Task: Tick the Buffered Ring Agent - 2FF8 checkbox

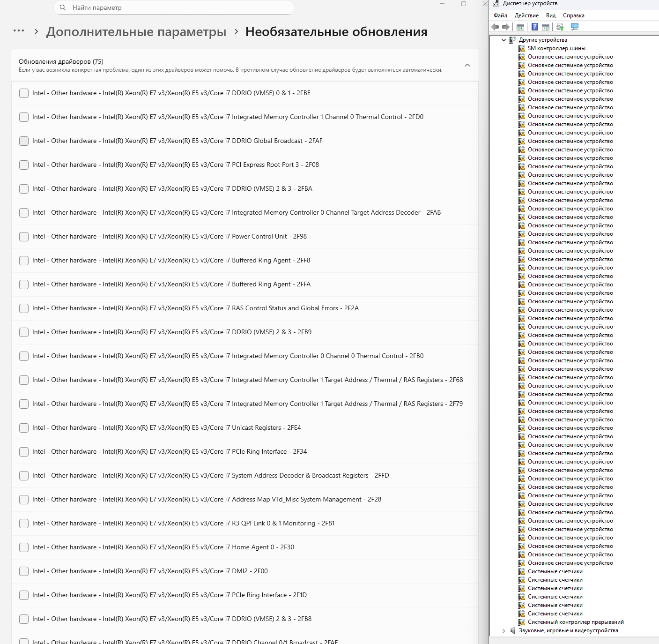Action: [24, 261]
